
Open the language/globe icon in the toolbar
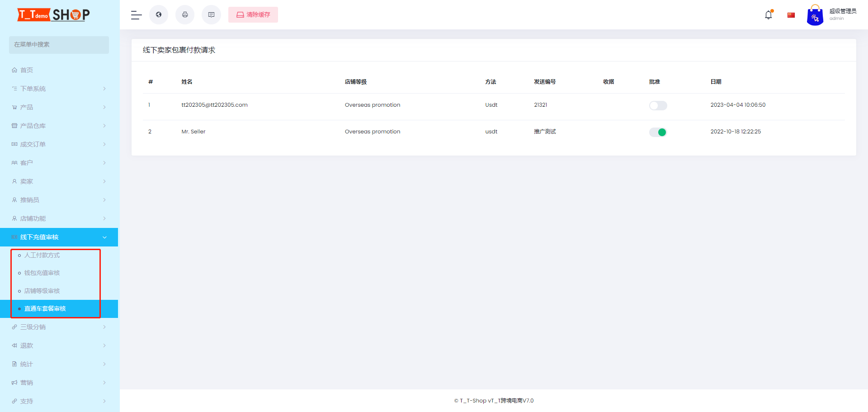click(158, 14)
